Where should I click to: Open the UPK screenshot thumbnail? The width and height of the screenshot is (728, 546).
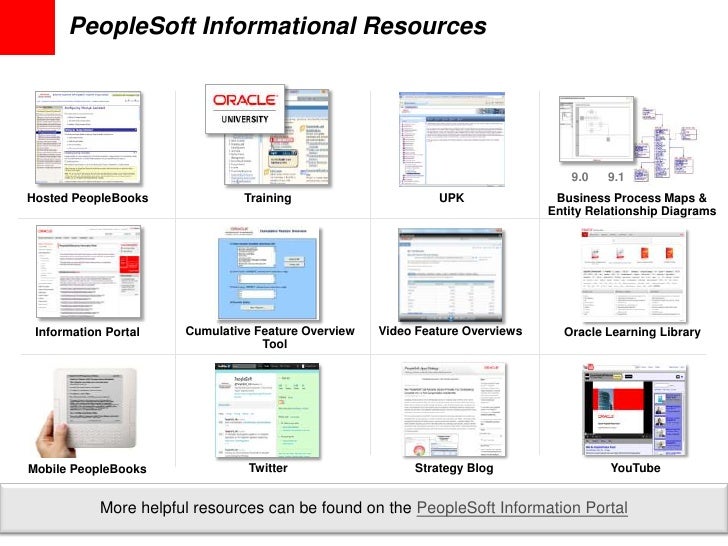pyautogui.click(x=452, y=139)
